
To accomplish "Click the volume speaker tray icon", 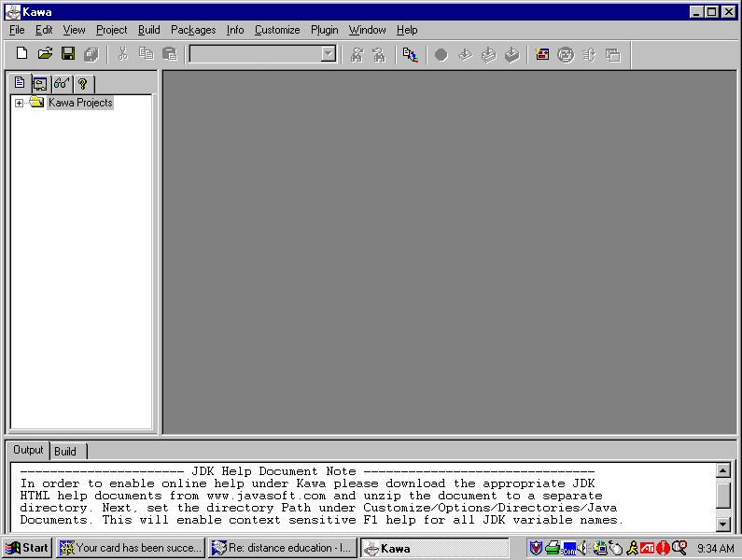I will click(x=582, y=548).
